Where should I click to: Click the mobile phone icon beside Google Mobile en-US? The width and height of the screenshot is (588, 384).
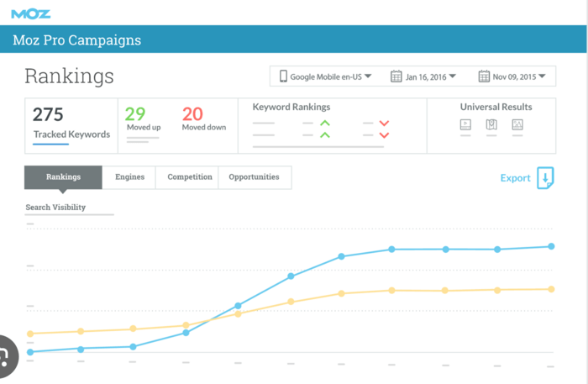[284, 76]
